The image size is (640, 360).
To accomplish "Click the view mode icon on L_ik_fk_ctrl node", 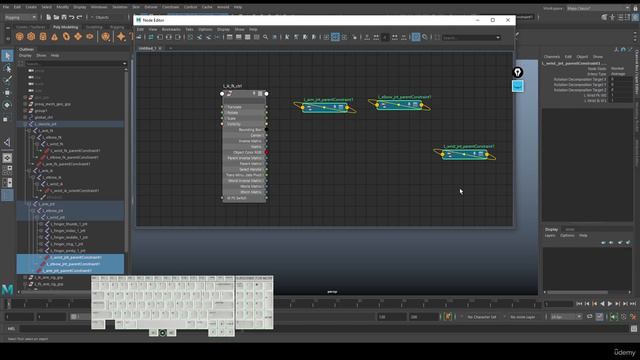I will click(260, 94).
